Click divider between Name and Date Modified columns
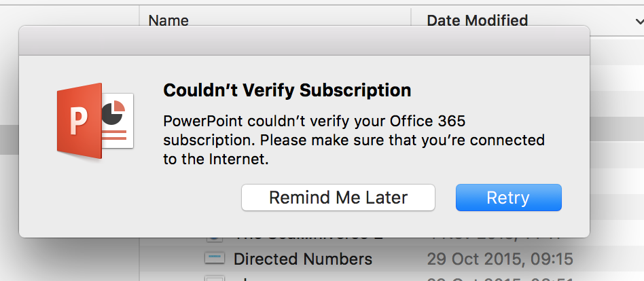Image resolution: width=644 pixels, height=281 pixels. [411, 20]
